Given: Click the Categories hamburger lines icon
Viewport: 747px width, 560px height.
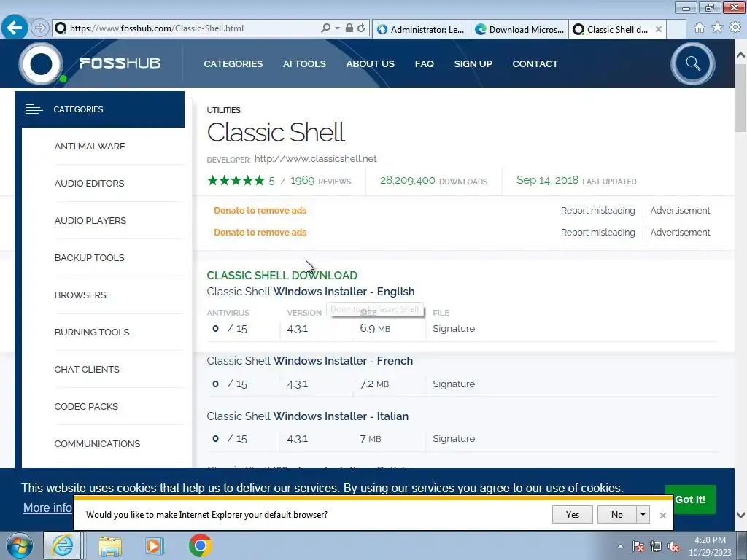Looking at the screenshot, I should coord(34,109).
